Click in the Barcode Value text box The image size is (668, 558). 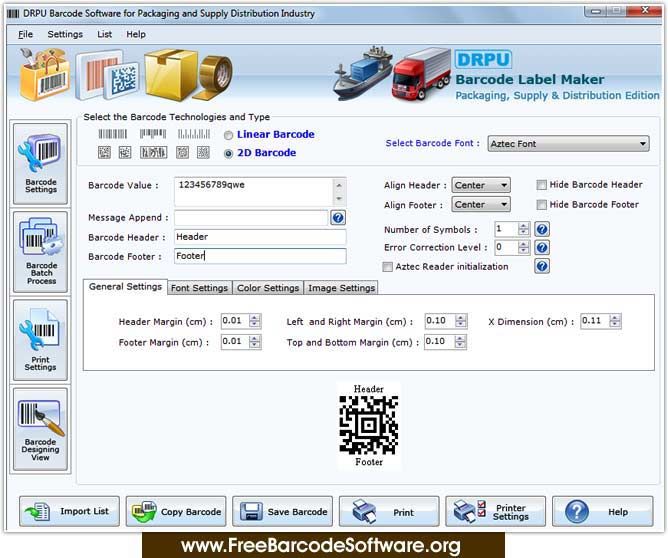253,192
